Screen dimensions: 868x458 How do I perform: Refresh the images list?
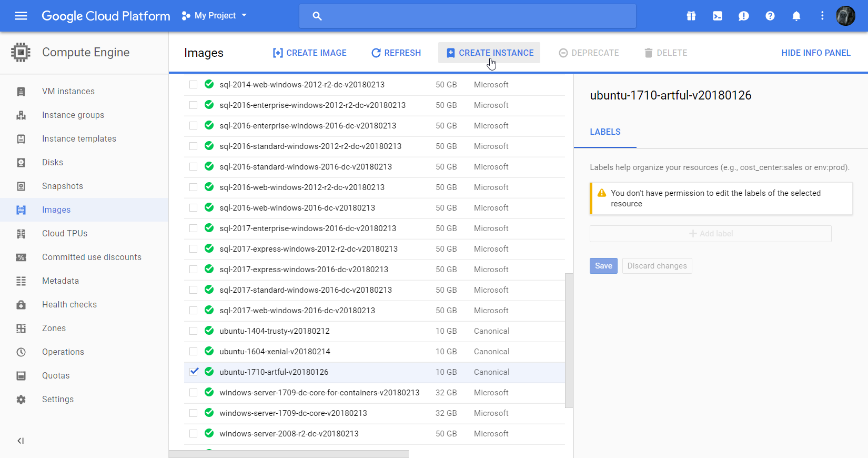(396, 53)
